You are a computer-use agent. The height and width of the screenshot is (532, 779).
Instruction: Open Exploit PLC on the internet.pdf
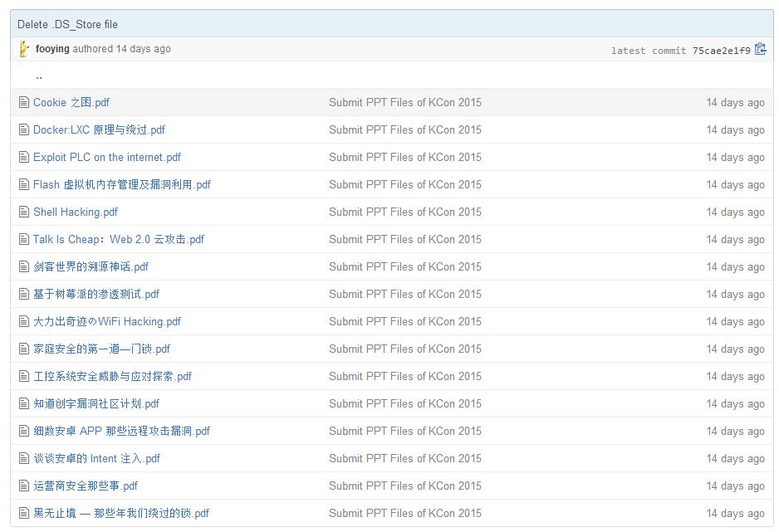[107, 157]
